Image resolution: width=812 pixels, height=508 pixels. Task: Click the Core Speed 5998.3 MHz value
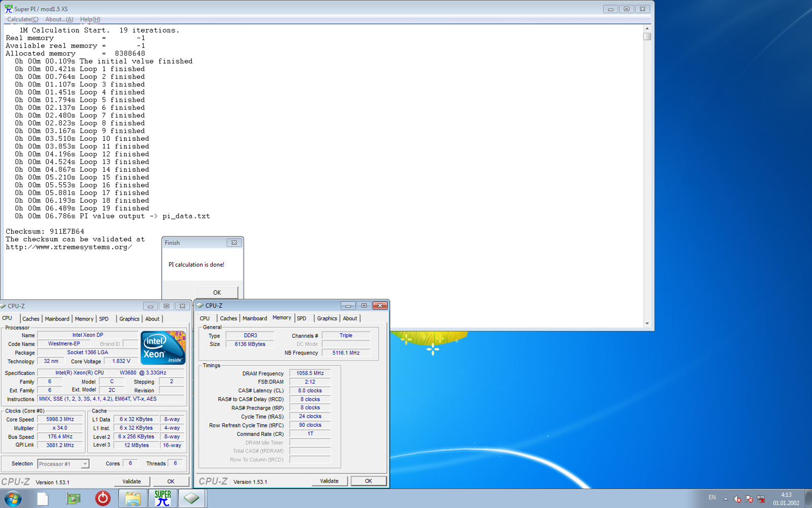point(60,419)
